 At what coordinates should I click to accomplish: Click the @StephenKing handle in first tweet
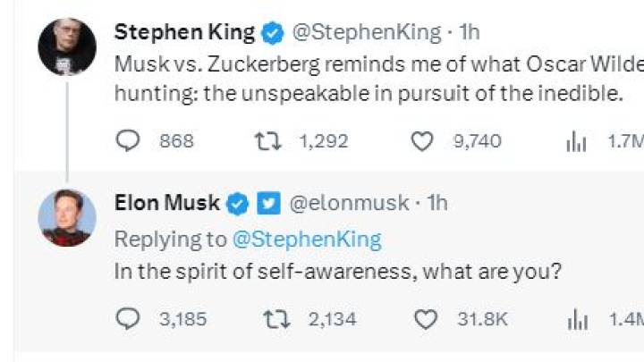click(x=367, y=32)
